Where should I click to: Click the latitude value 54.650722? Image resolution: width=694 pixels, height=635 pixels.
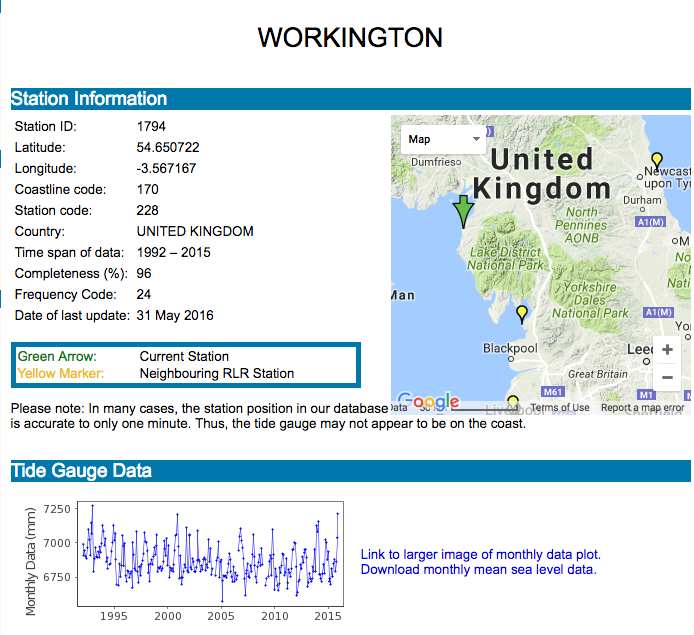[x=168, y=147]
